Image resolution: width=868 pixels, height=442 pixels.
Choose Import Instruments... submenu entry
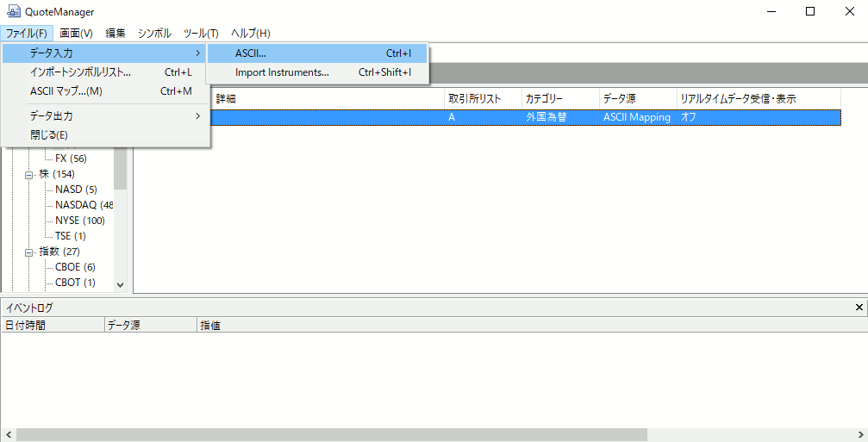coord(282,72)
